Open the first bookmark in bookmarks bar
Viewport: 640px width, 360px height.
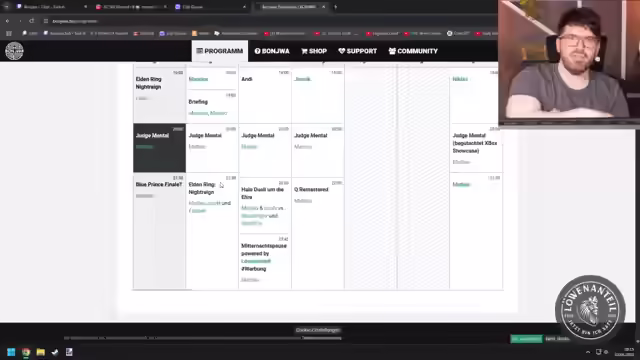click(30, 33)
